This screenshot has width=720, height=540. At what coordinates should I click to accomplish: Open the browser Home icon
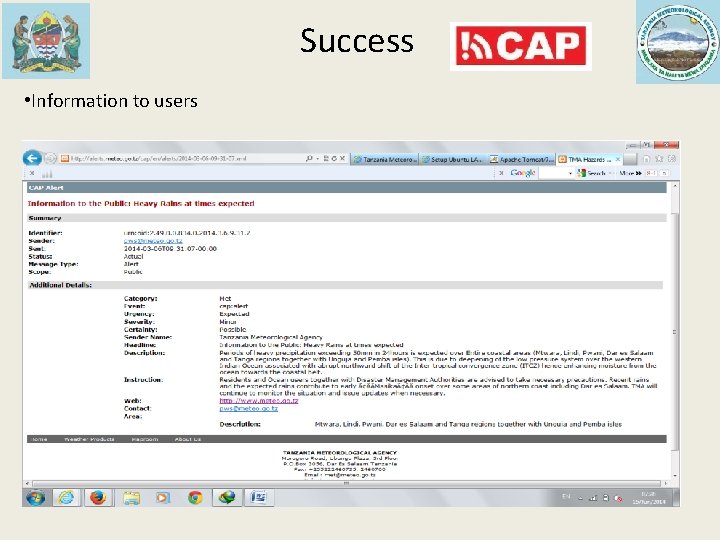pyautogui.click(x=647, y=159)
